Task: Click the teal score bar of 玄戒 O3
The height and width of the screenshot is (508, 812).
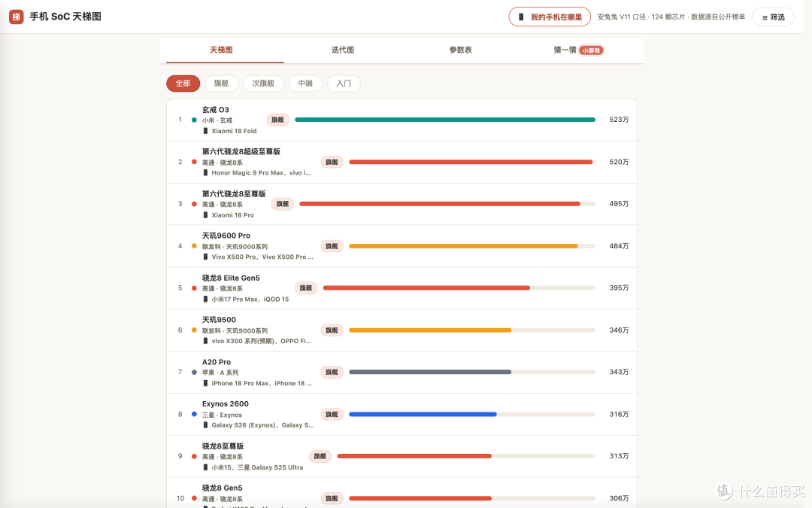Action: [445, 120]
